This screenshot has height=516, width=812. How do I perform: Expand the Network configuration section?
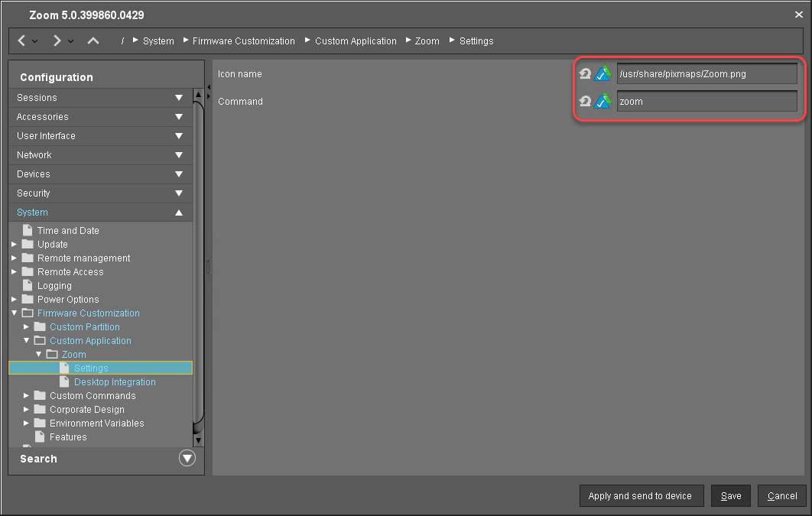[178, 155]
